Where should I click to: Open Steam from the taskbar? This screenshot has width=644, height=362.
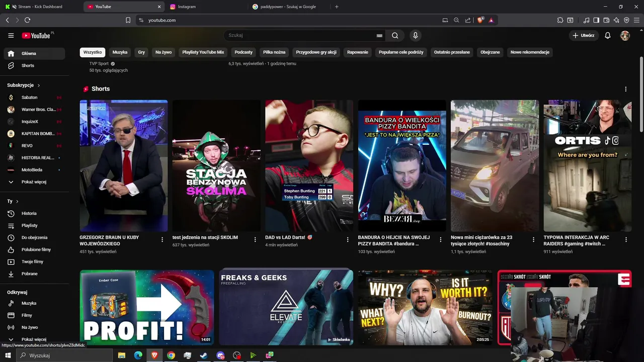click(204, 355)
